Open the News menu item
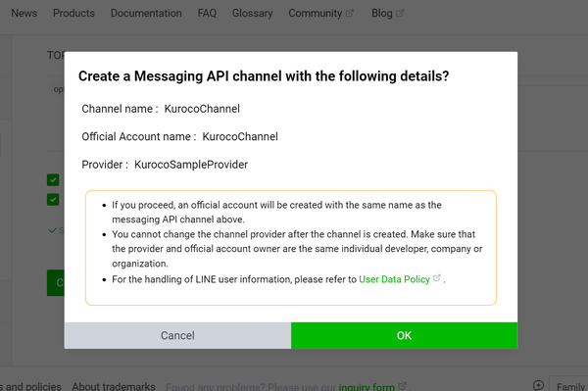Viewport: 588px width, 391px height. click(24, 13)
